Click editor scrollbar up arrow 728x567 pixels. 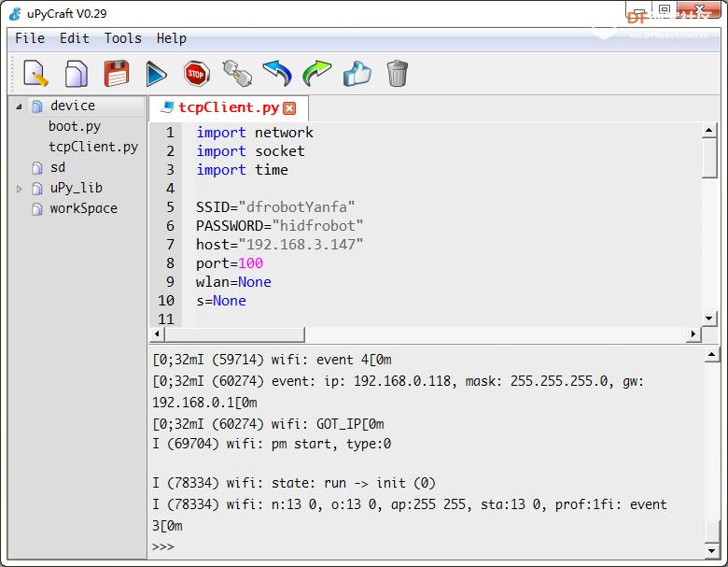709,130
